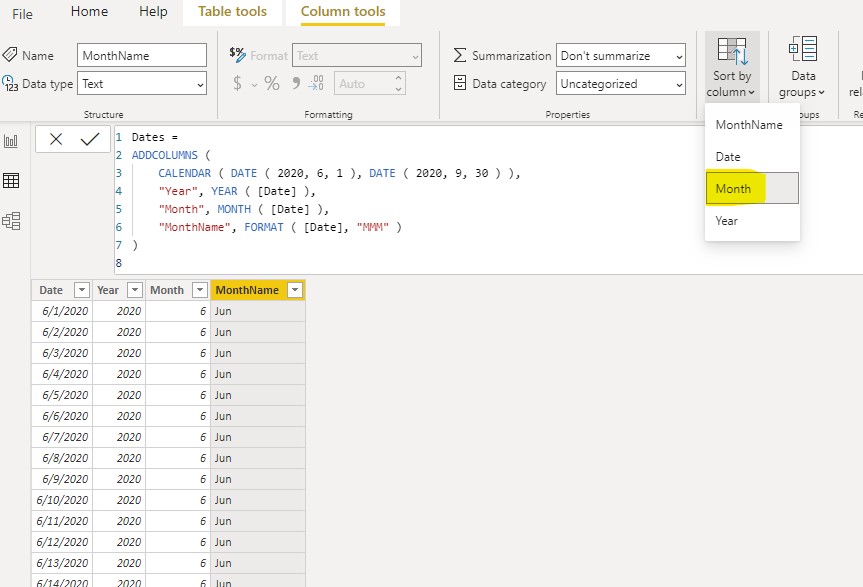Open Sort by column menu

point(731,67)
